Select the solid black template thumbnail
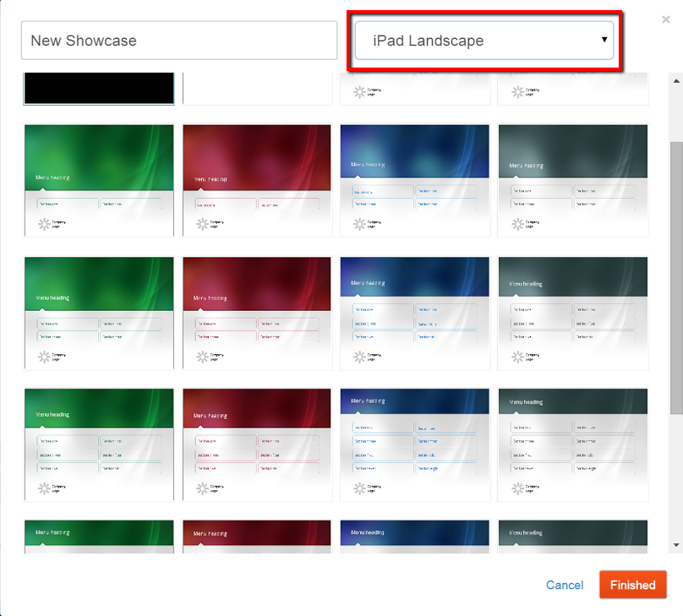683x616 pixels. [x=99, y=89]
